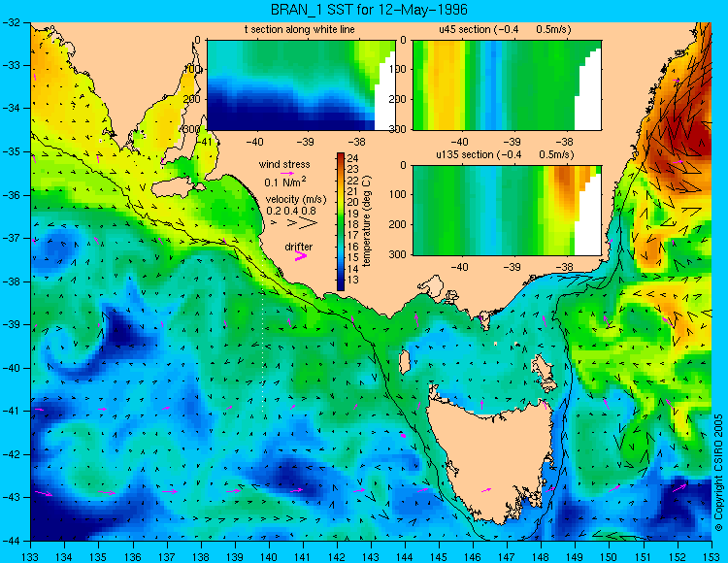Viewport: 728px width, 563px height.
Task: Select the "0.2 0.4 0.8" velocity scale text
Action: 291,211
